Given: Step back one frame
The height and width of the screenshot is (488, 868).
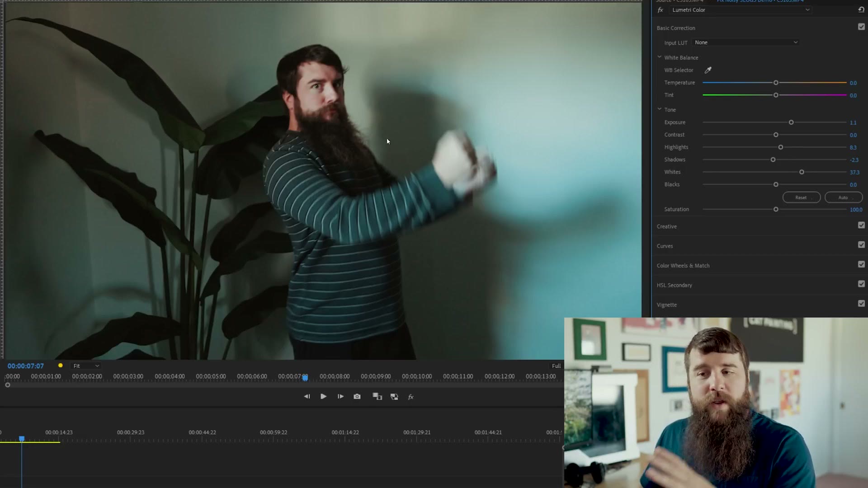Looking at the screenshot, I should 307,396.
